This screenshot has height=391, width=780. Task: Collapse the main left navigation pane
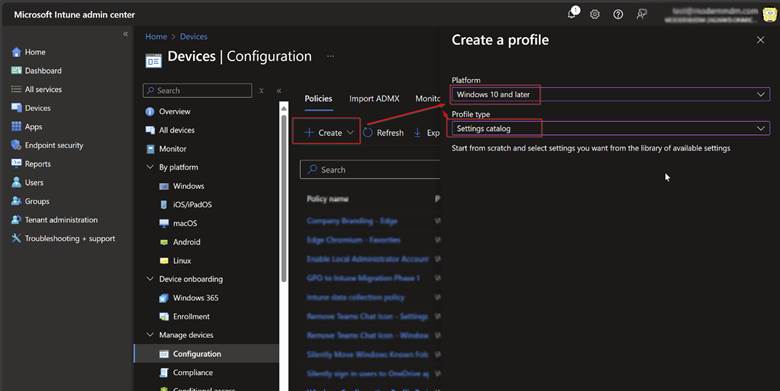(125, 34)
